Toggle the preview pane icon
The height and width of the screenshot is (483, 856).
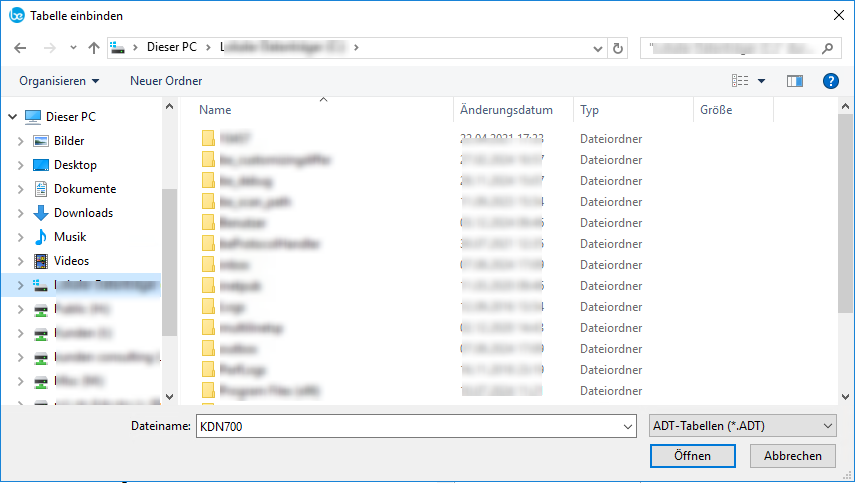point(794,81)
